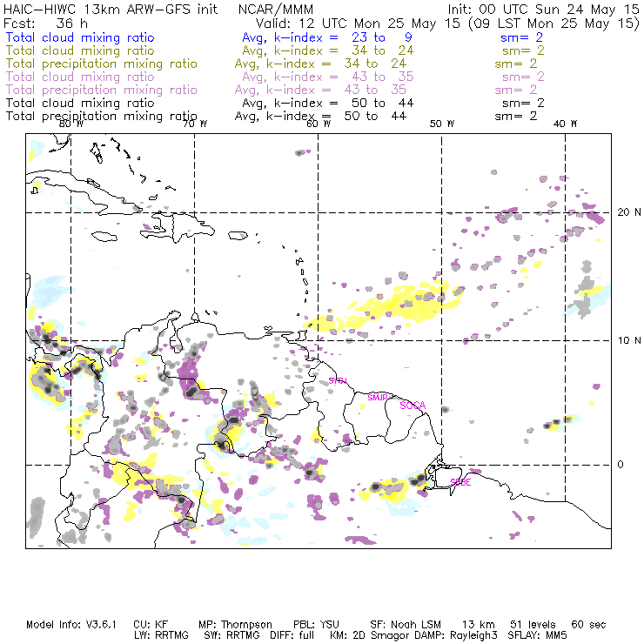Click the "13 km" resolution text in footer

point(479,625)
